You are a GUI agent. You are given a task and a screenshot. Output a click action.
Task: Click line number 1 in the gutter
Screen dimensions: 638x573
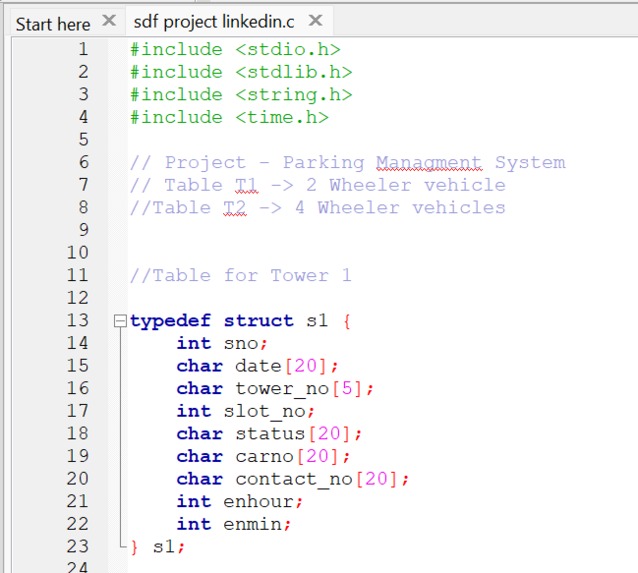click(x=83, y=49)
